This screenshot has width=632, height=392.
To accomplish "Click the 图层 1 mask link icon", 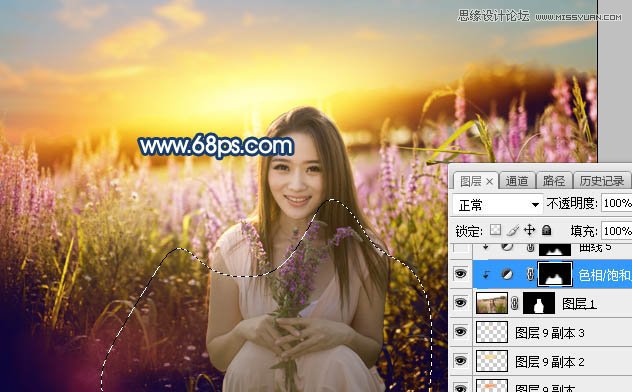I will pyautogui.click(x=515, y=303).
